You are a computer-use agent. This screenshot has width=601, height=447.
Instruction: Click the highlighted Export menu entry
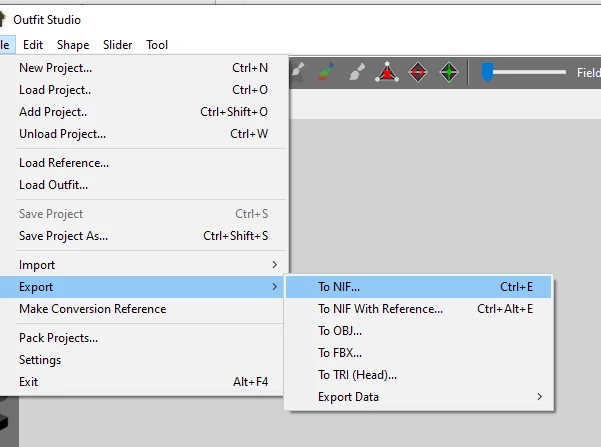pyautogui.click(x=142, y=287)
